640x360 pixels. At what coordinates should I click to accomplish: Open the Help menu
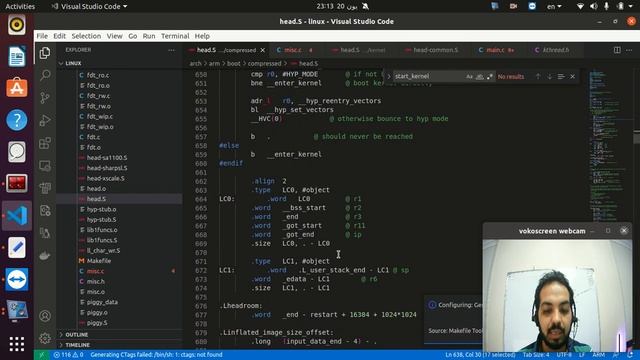[x=202, y=36]
